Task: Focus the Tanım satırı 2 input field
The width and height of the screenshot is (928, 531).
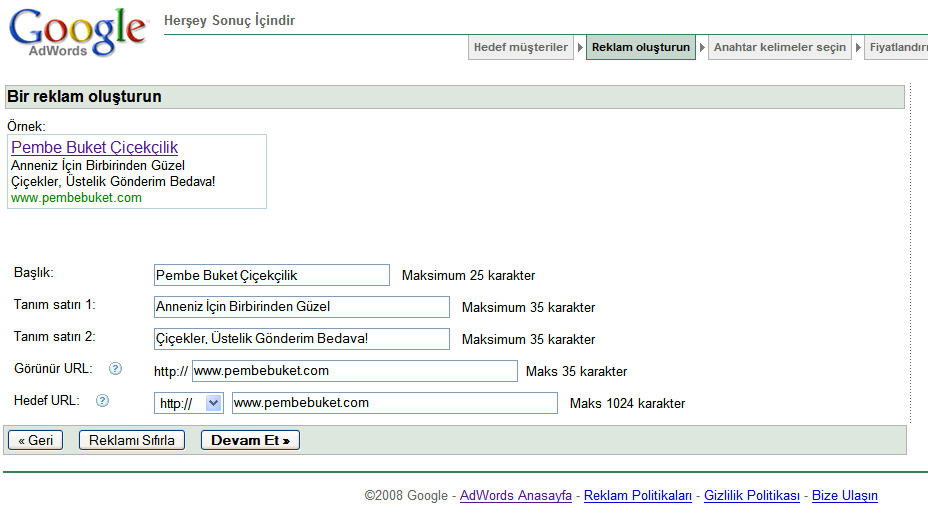Action: coord(302,339)
